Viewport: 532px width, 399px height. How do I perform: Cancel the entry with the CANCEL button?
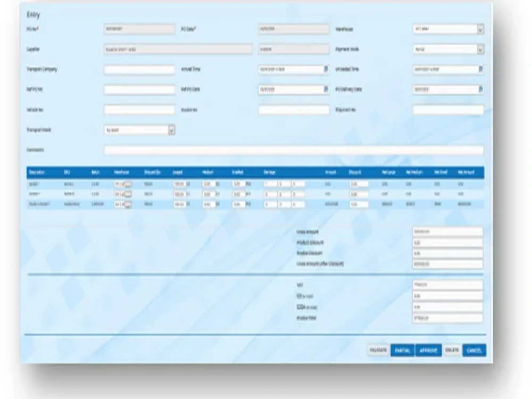point(474,350)
